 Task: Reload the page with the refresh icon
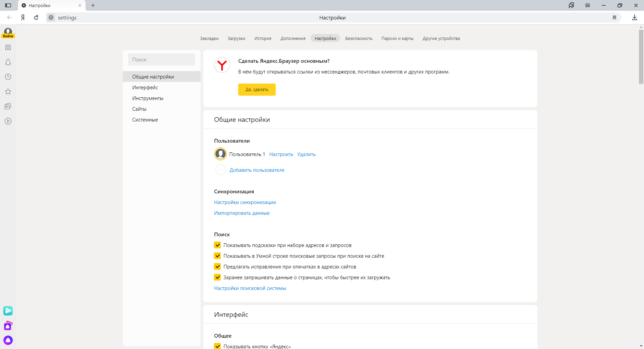coord(36,17)
